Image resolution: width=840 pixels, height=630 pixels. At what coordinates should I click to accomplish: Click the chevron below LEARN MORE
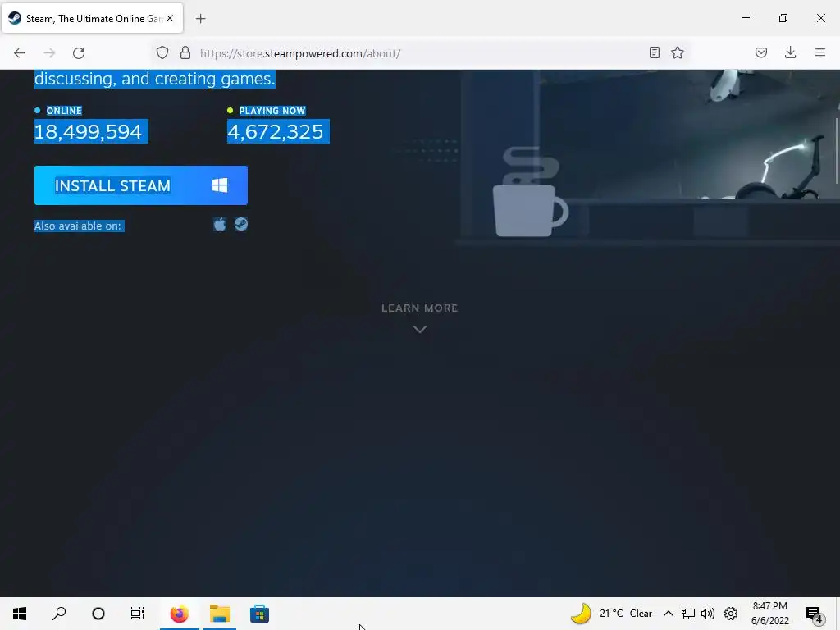420,329
